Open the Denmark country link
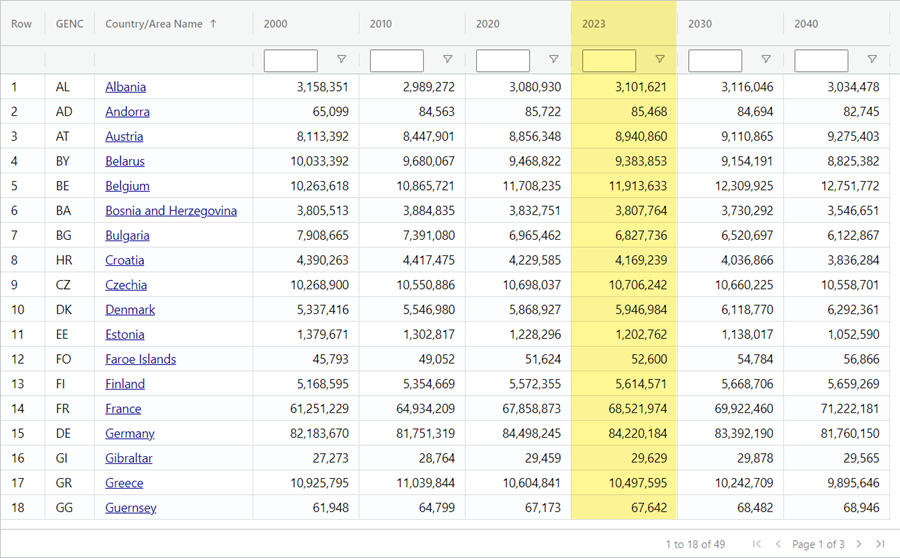The height and width of the screenshot is (558, 900). click(130, 309)
